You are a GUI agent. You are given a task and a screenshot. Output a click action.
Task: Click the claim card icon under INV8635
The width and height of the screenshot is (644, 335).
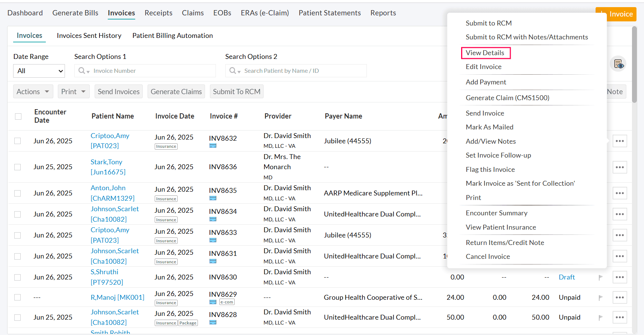click(213, 198)
